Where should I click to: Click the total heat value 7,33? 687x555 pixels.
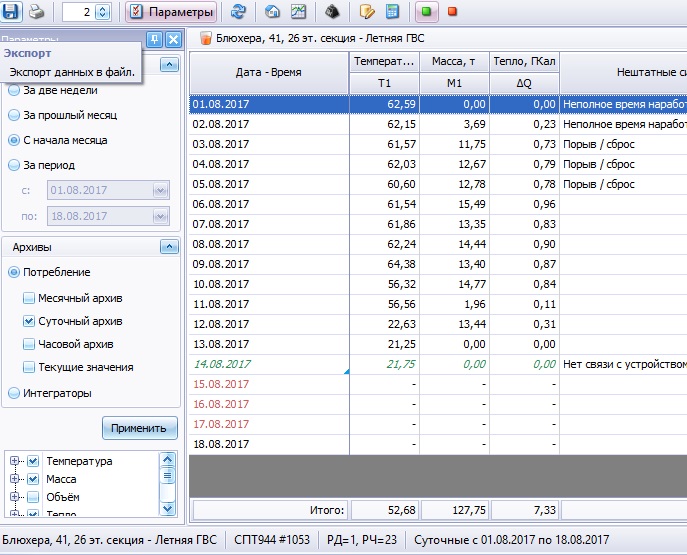524,510
